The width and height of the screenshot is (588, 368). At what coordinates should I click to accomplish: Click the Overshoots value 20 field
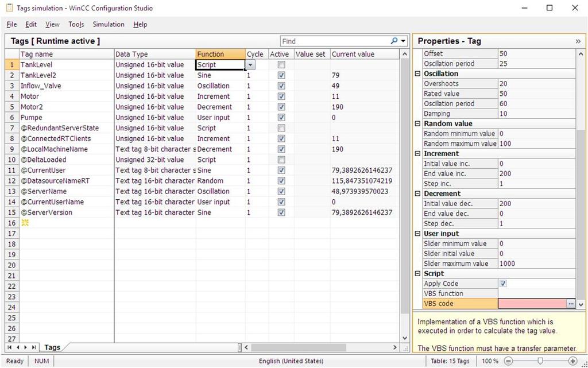click(537, 84)
